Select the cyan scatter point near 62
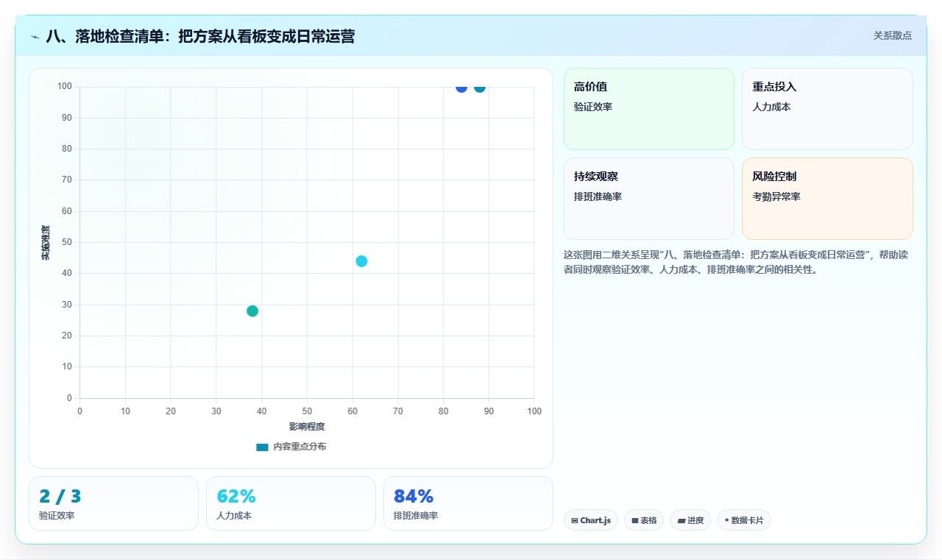Viewport: 942px width, 560px height. click(x=361, y=261)
